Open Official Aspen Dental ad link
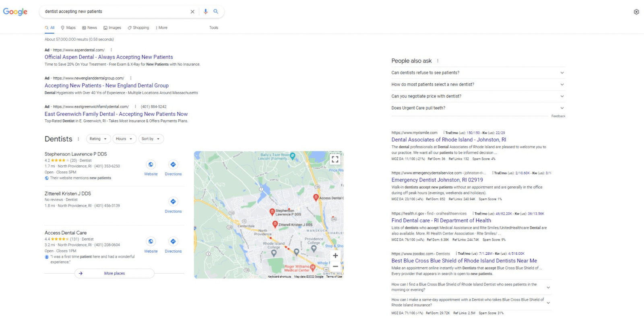Image resolution: width=644 pixels, height=318 pixels. pos(109,57)
